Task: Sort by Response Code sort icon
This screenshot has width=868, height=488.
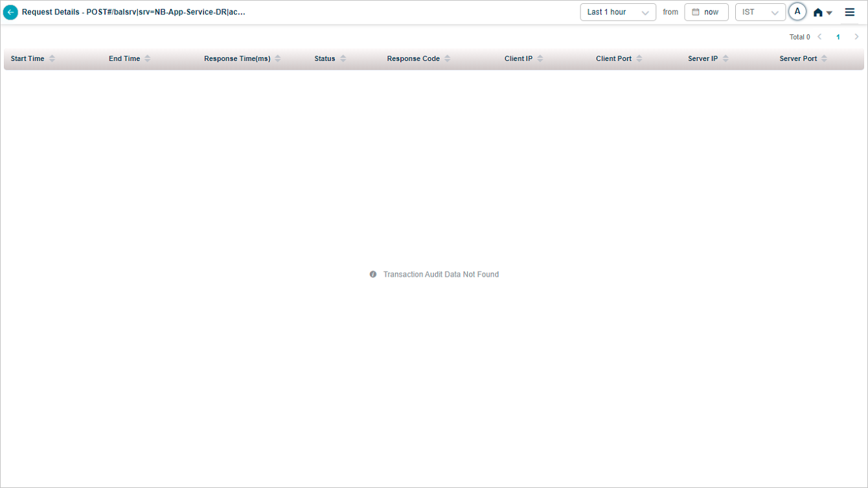Action: point(448,59)
